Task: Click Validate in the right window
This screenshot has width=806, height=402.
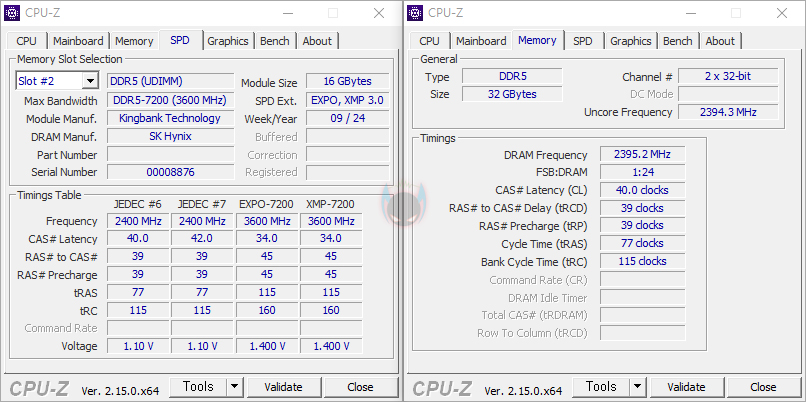Action: click(x=686, y=387)
